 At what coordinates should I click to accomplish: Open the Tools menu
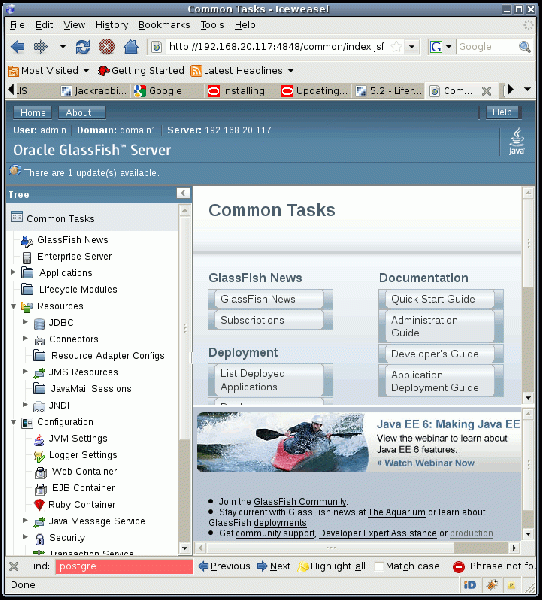click(212, 25)
